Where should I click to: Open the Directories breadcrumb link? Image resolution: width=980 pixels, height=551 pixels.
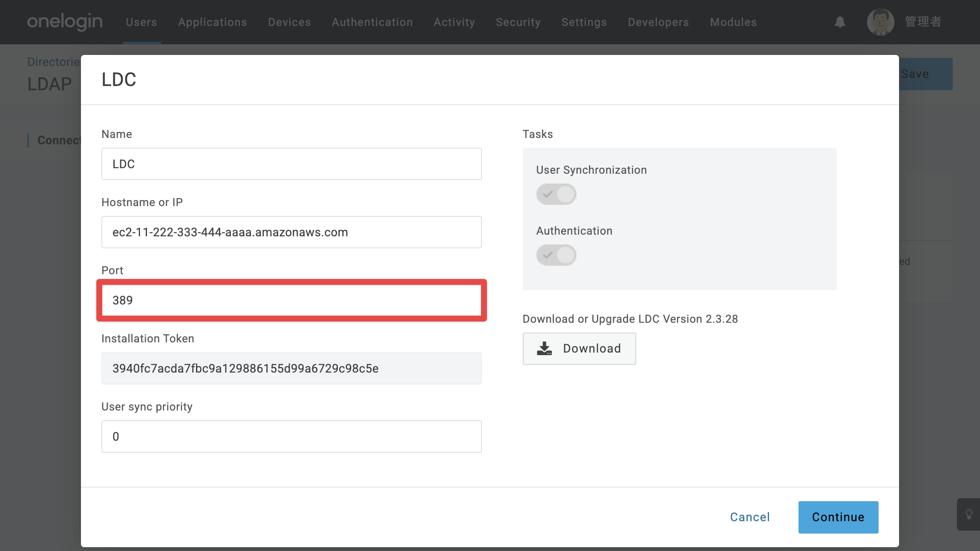[x=54, y=62]
